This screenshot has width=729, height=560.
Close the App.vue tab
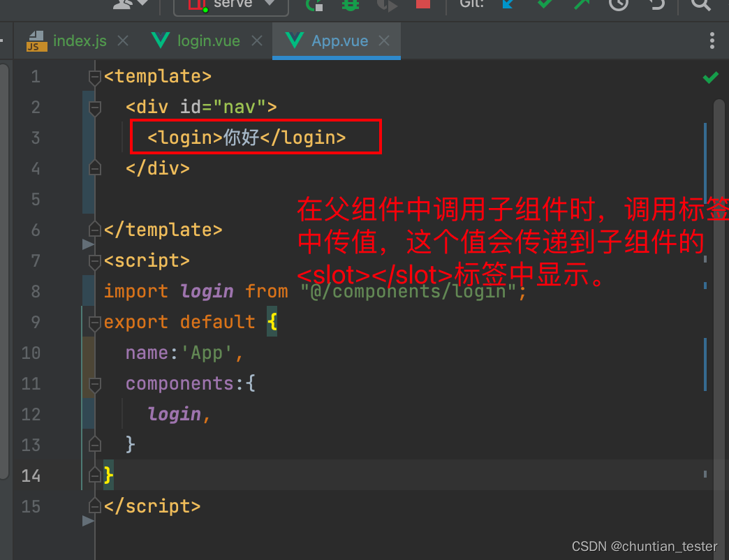(x=384, y=41)
